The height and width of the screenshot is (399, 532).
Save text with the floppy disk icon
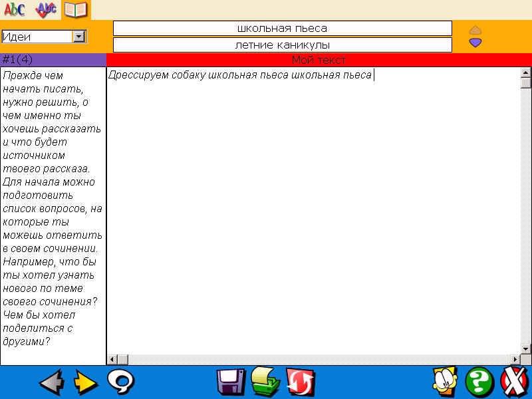click(231, 382)
